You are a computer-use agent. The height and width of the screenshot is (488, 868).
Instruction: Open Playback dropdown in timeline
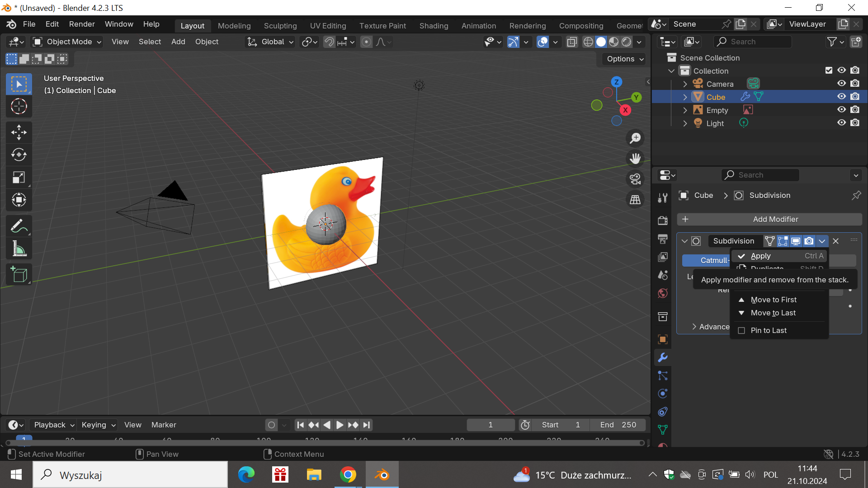click(x=54, y=425)
